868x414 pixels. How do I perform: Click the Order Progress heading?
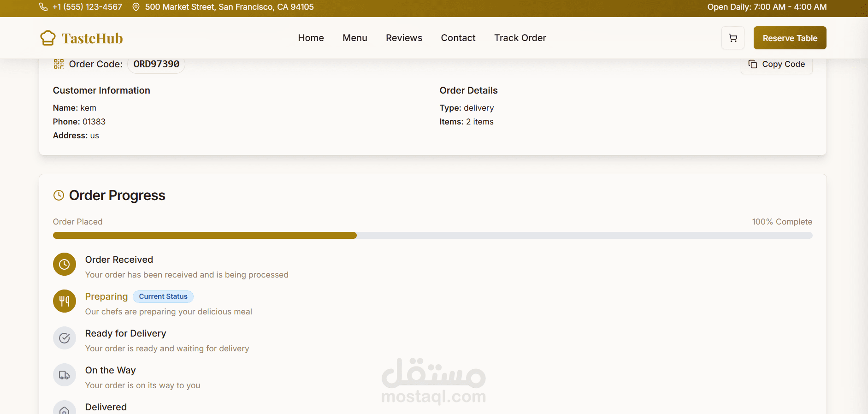point(117,195)
